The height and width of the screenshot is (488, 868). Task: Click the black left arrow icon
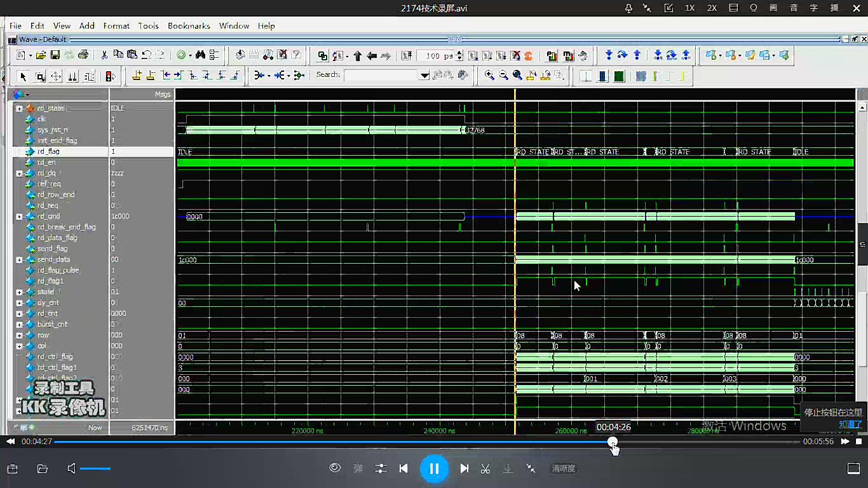(x=372, y=56)
